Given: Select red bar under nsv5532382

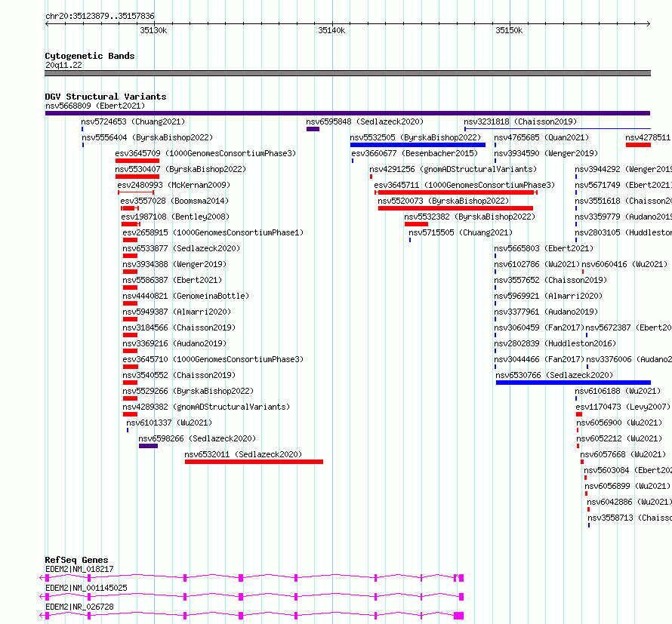Looking at the screenshot, I should (x=416, y=224).
